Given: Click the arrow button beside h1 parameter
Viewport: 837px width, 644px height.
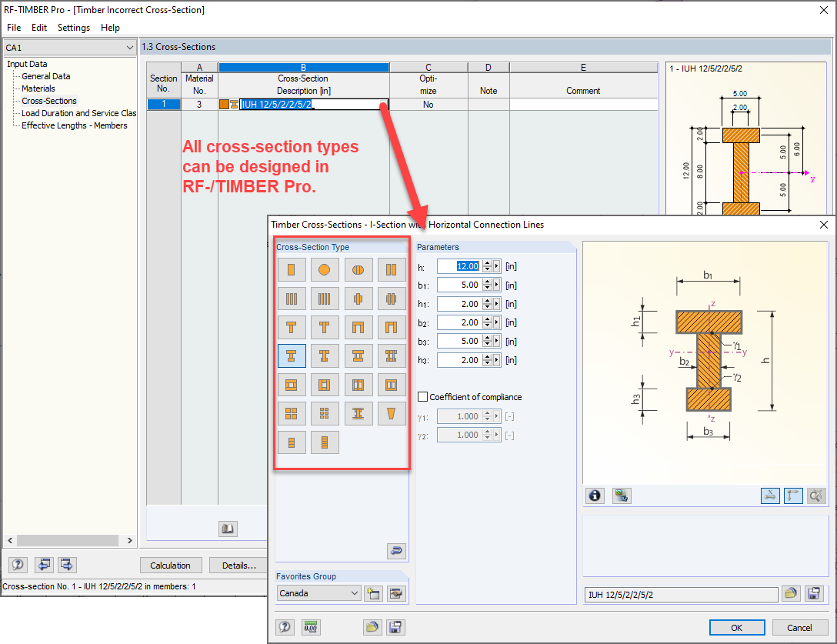Looking at the screenshot, I should coord(497,304).
